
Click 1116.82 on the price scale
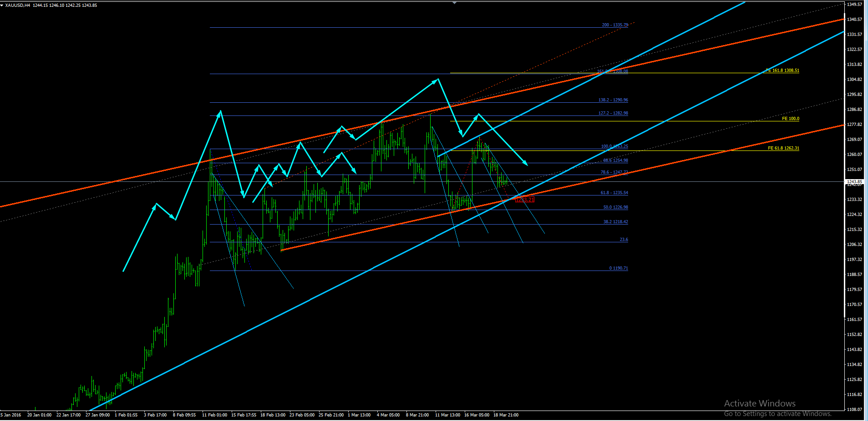click(854, 395)
